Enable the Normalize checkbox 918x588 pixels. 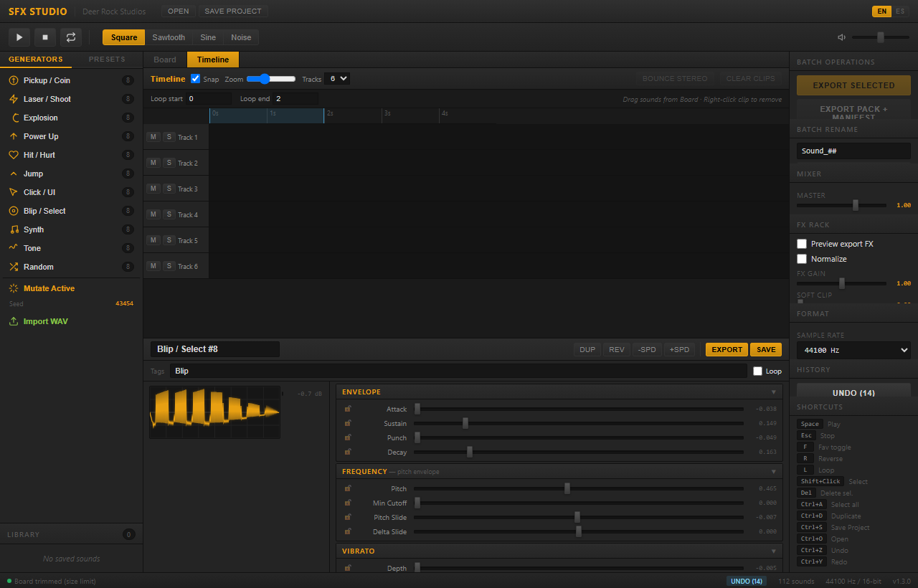coord(802,259)
